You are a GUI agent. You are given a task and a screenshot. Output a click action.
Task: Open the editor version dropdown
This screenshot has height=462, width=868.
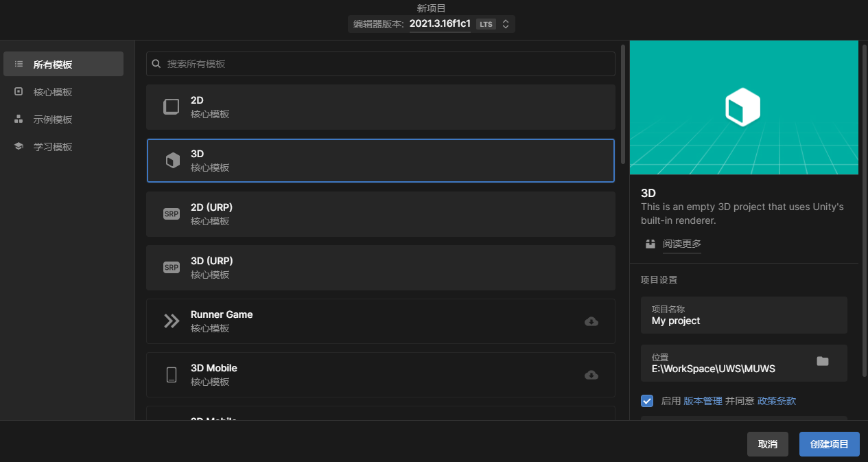(505, 24)
